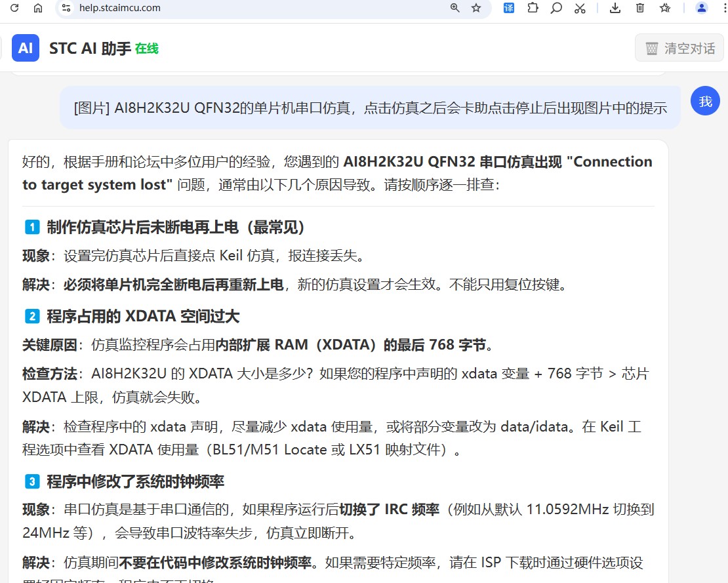Click the text 内部扩展 RAM (XDATA) 的最后 768 字节

[x=350, y=345]
